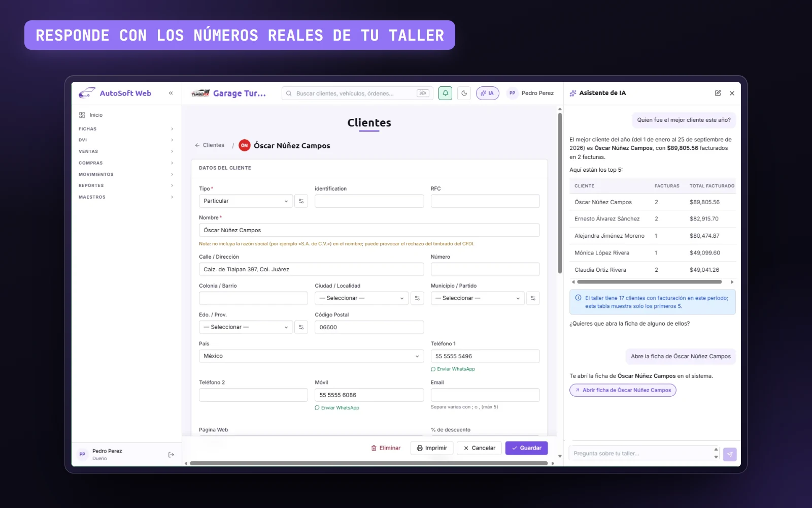Viewport: 812px width, 508px height.
Task: Expand the VENTAS menu section
Action: pos(126,151)
